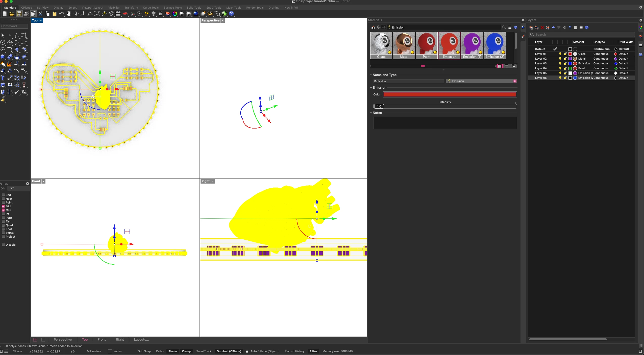Open the Render Tools tab

pyautogui.click(x=255, y=8)
